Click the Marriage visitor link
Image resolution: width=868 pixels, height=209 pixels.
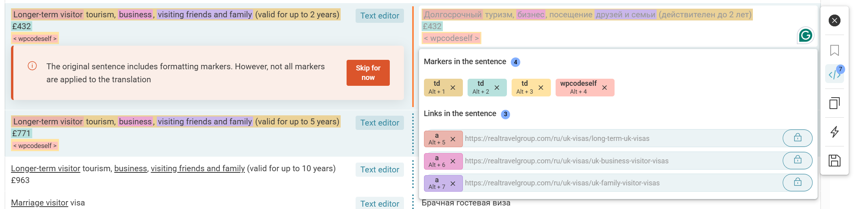40,203
